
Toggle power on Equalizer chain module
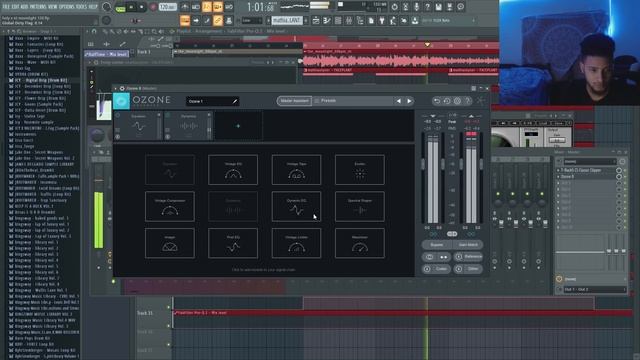[117, 115]
